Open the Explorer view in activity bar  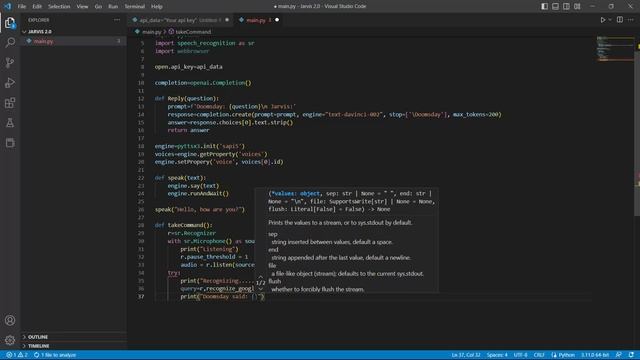[10, 23]
